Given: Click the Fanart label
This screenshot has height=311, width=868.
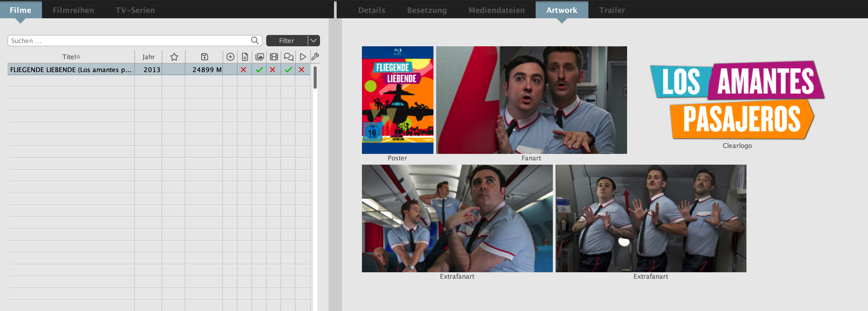Looking at the screenshot, I should [x=531, y=158].
